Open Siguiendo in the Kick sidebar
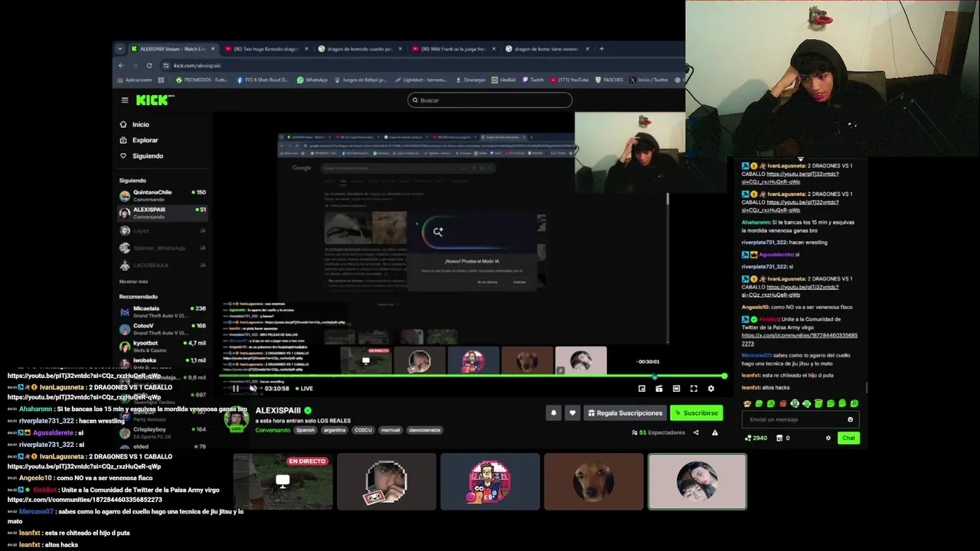The height and width of the screenshot is (551, 980). pyautogui.click(x=142, y=156)
